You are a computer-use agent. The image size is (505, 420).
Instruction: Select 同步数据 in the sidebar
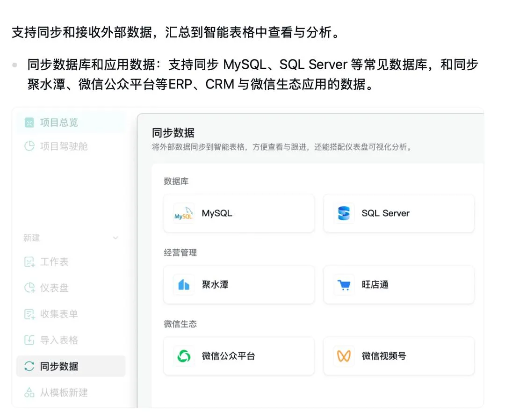click(x=71, y=366)
